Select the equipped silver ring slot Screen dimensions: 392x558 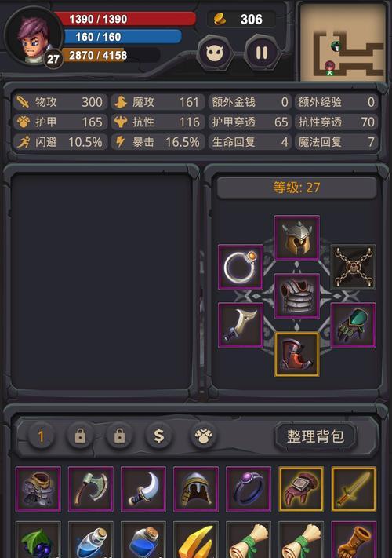pos(241,267)
